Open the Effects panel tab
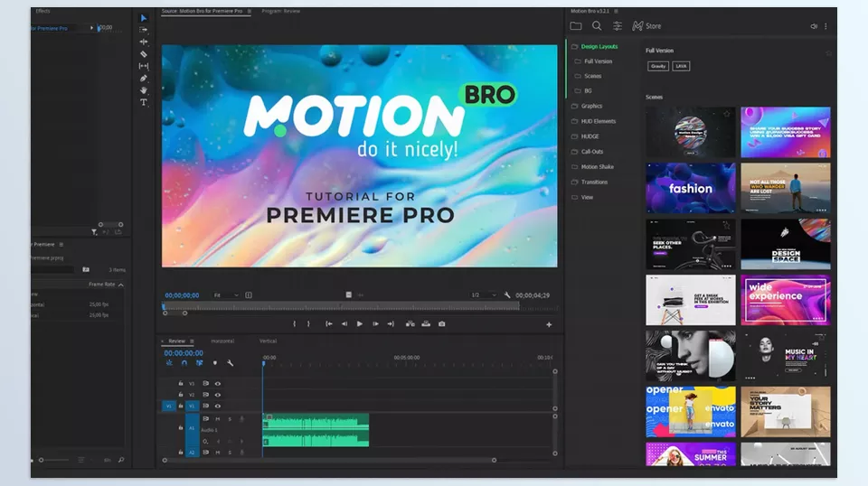Viewport: 868px width, 486px height. [42, 11]
